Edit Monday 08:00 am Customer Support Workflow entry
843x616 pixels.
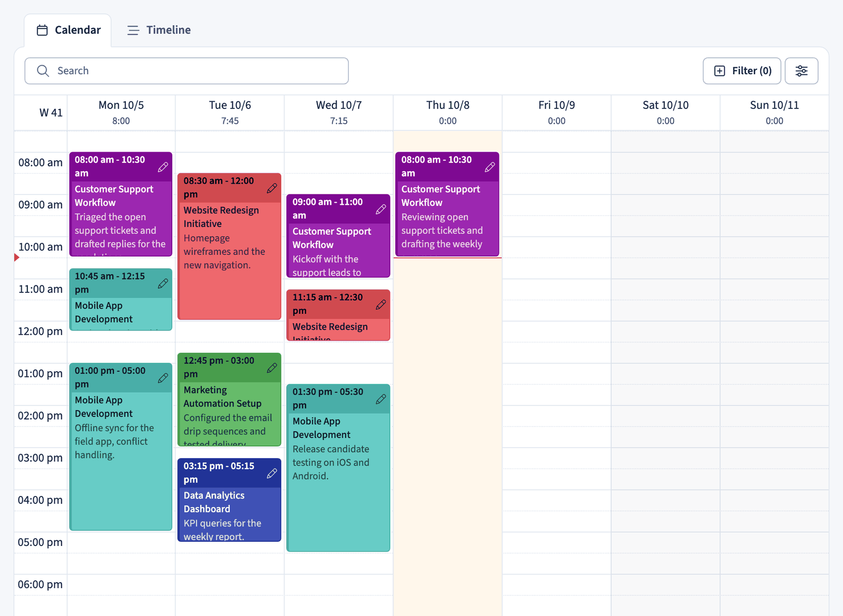point(163,167)
